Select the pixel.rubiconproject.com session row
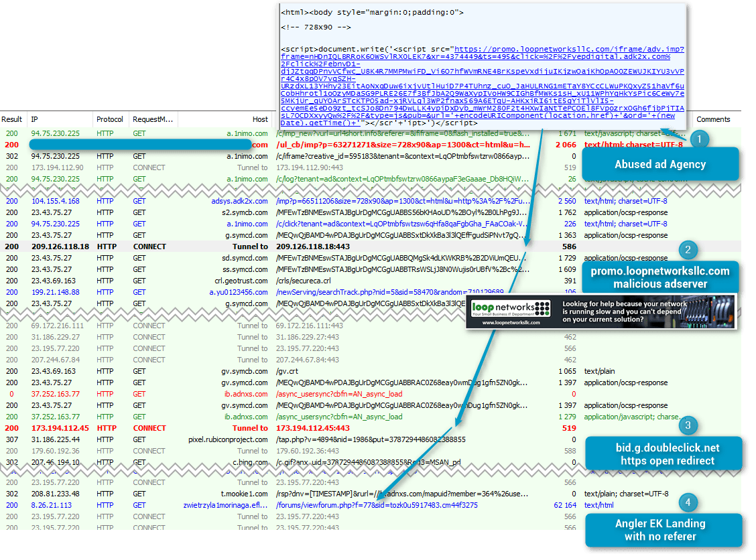 click(370, 439)
